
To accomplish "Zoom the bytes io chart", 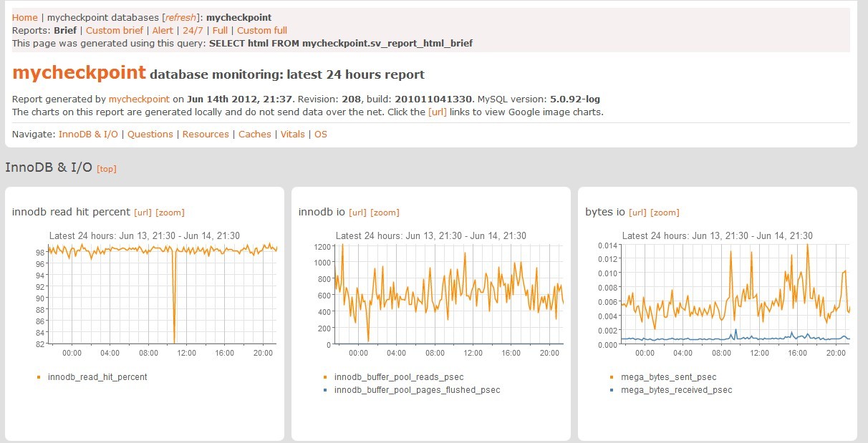I will tap(665, 213).
